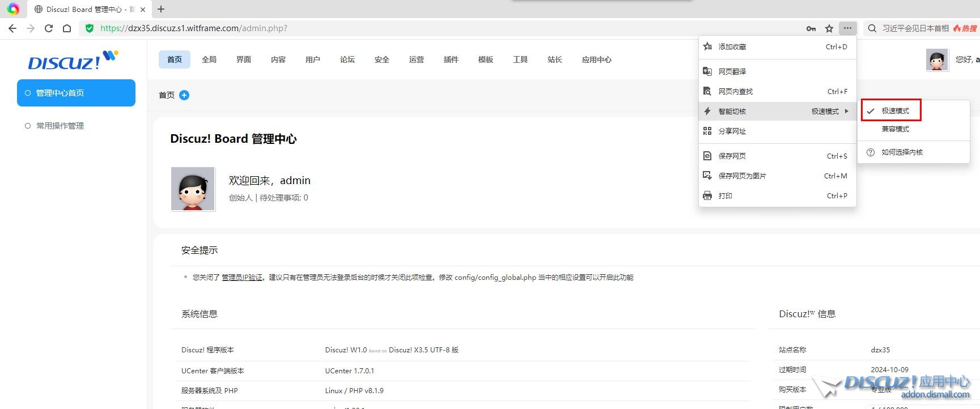Screen dimensions: 980x409
Task: Reload the page with refresh icon
Action: (49, 28)
